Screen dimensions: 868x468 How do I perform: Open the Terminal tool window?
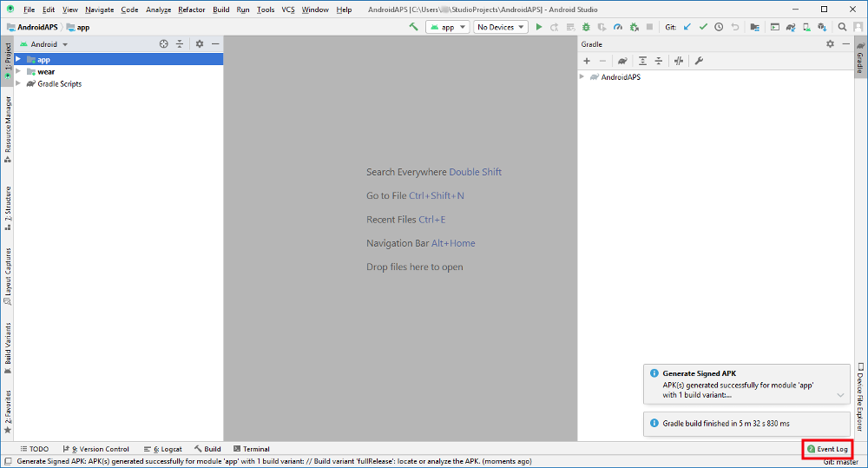tap(252, 449)
